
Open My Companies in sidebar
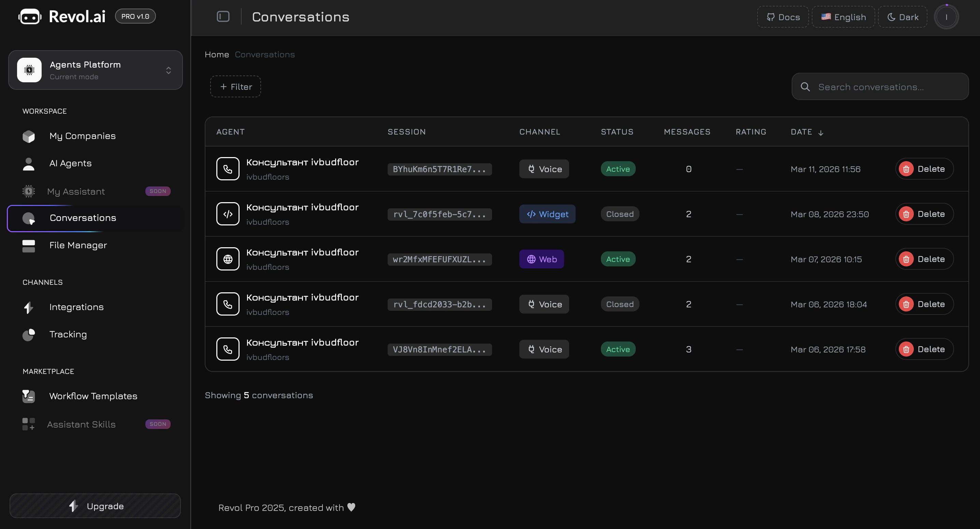pyautogui.click(x=95, y=136)
